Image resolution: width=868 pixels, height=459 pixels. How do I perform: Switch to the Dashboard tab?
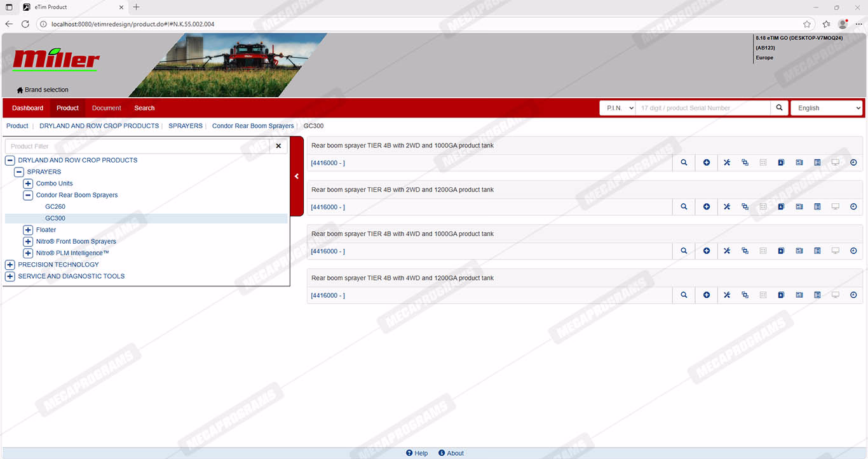pyautogui.click(x=28, y=108)
